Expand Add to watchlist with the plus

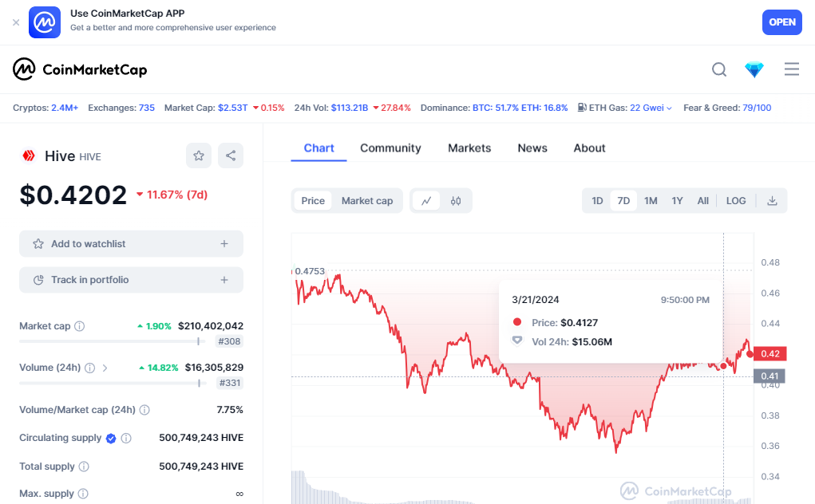(x=224, y=244)
